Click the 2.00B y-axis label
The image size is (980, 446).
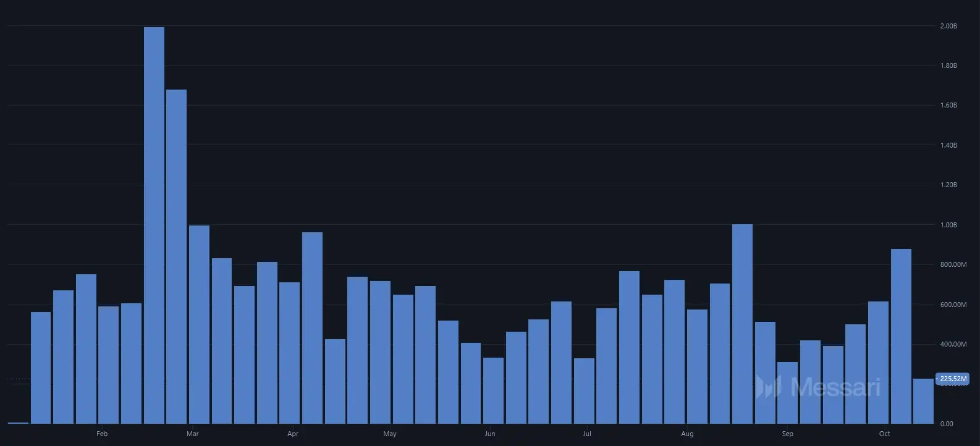click(x=948, y=26)
